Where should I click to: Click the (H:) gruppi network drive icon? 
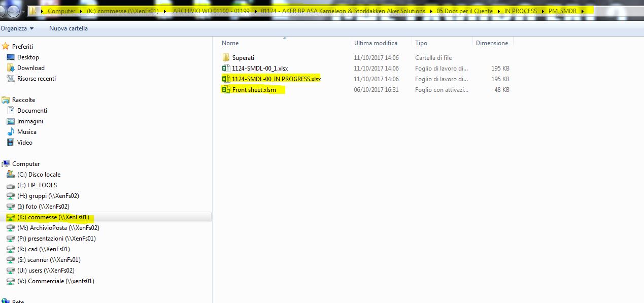(11, 196)
